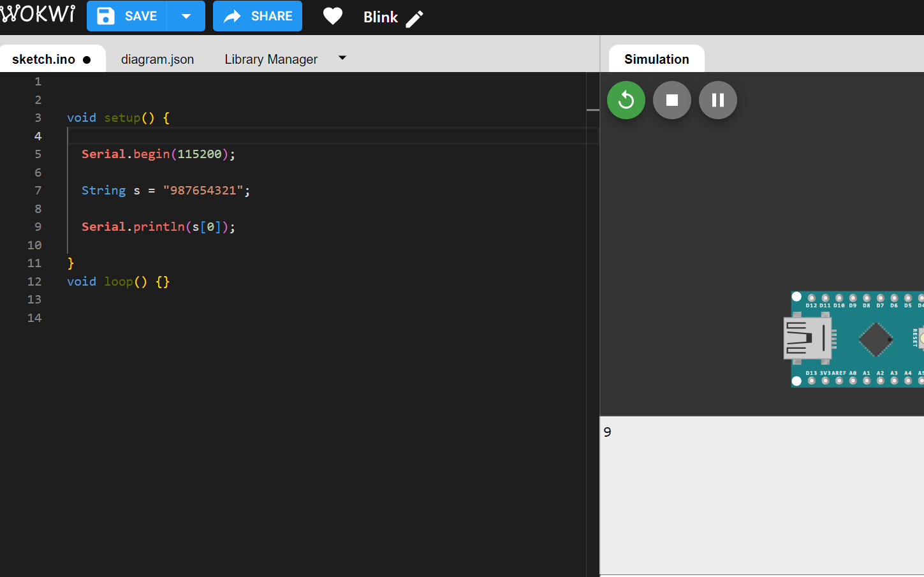Stop the running simulation
The width and height of the screenshot is (924, 577).
672,100
